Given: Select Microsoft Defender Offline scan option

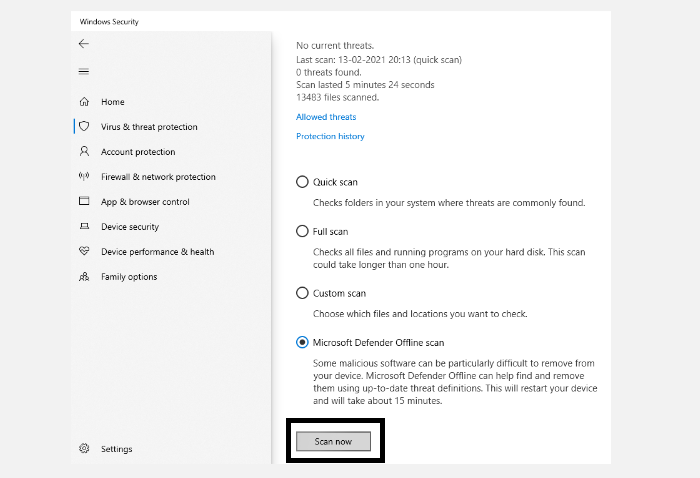Looking at the screenshot, I should tap(302, 342).
